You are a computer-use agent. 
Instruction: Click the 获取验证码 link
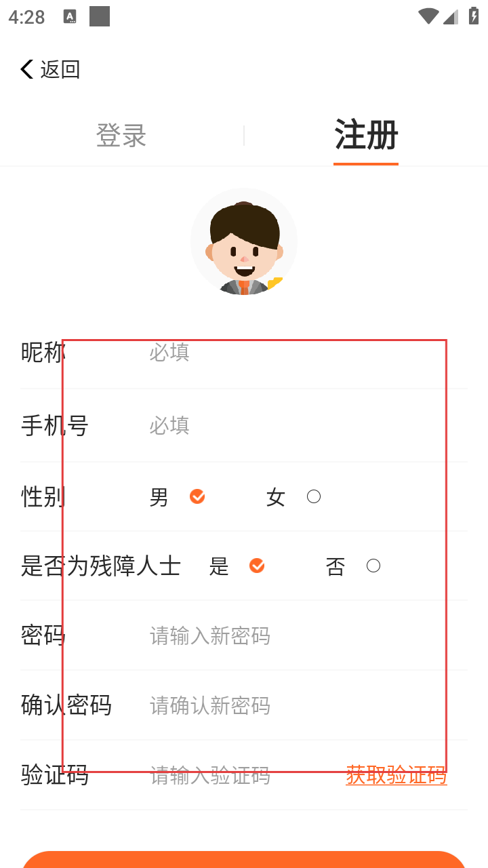tap(396, 774)
